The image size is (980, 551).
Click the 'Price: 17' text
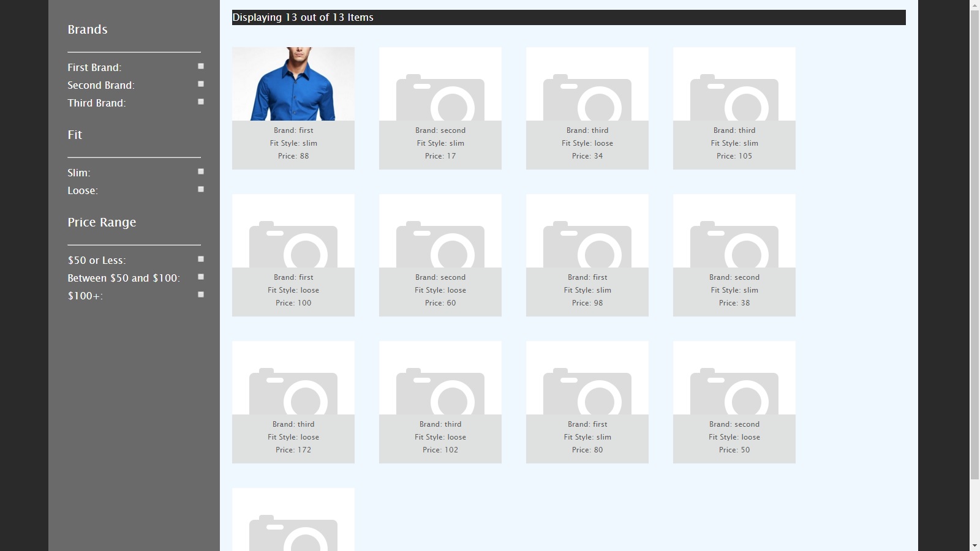440,156
